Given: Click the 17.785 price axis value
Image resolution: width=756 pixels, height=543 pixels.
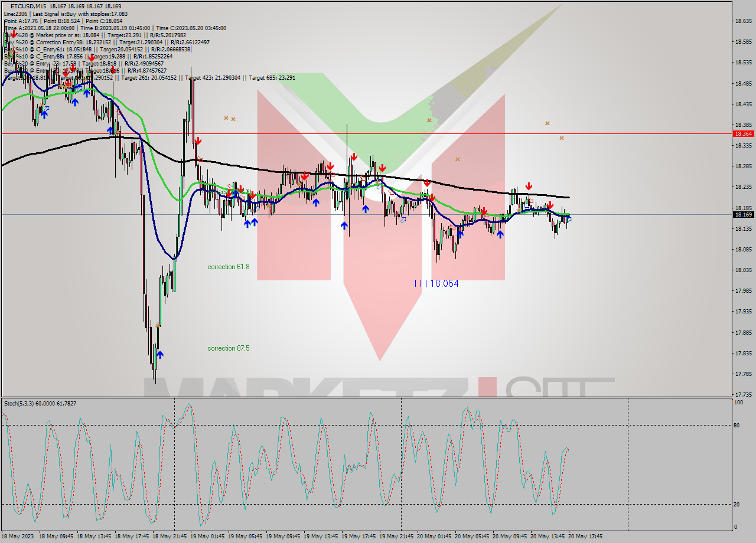Looking at the screenshot, I should point(743,374).
